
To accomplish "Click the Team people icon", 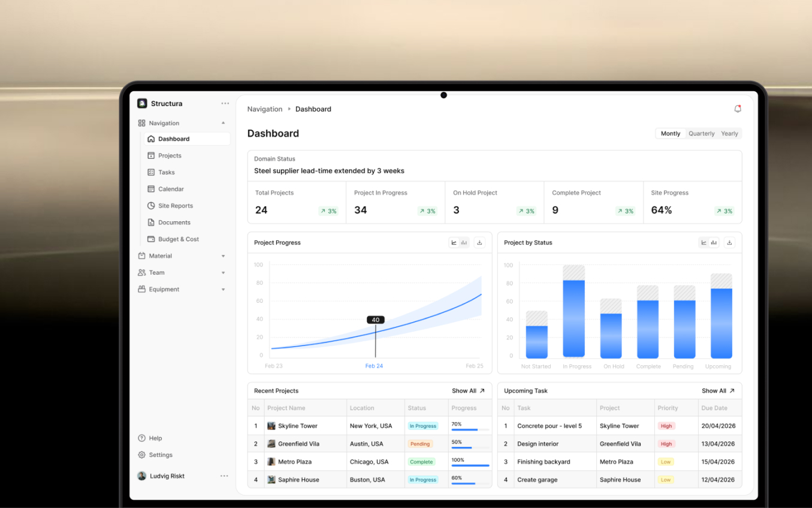I will click(142, 272).
